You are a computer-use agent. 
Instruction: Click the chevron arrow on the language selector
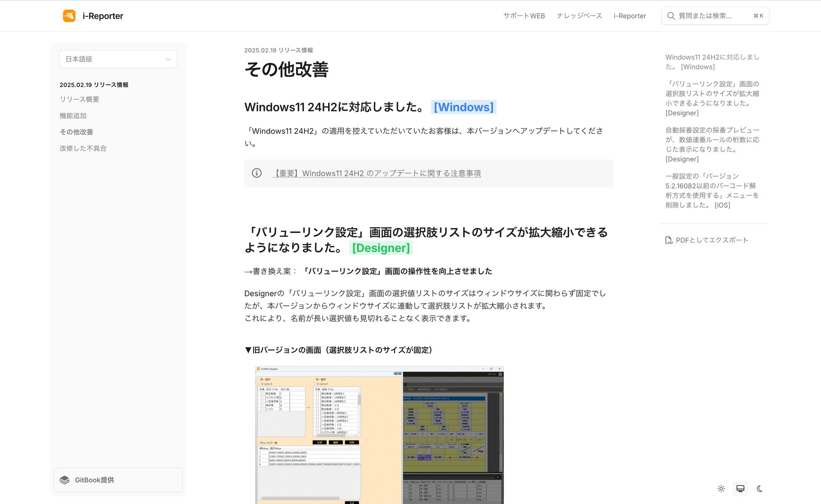tap(168, 59)
